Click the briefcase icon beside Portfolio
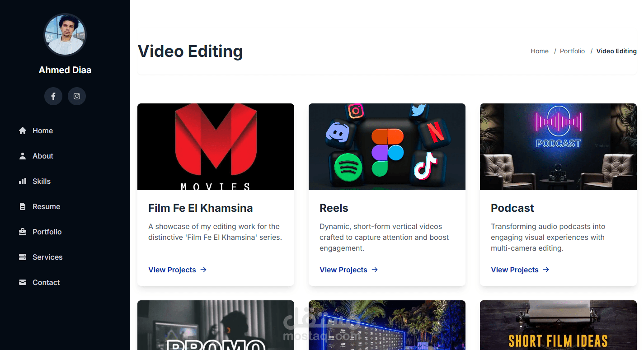This screenshot has width=644, height=350. coord(23,232)
